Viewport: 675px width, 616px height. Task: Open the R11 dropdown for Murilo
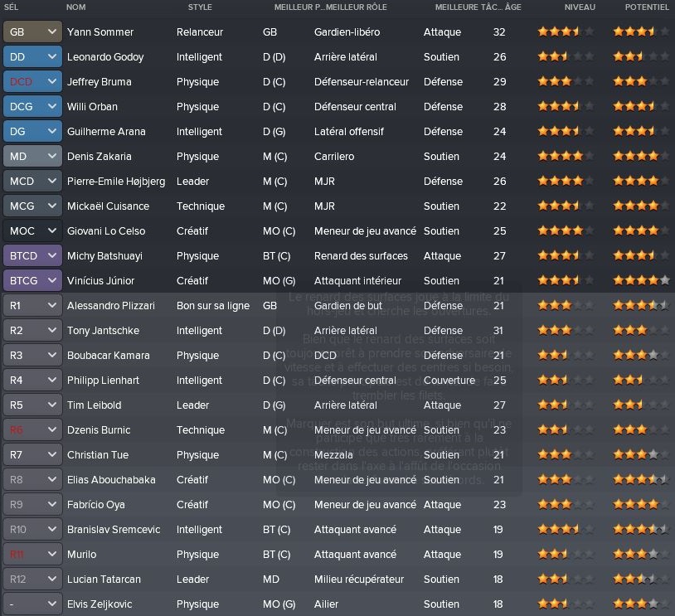click(x=32, y=555)
